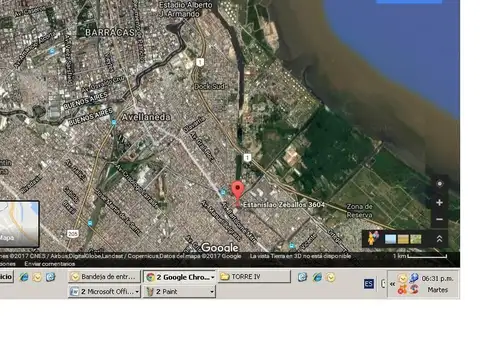Click third quick launch browser icon
Image resolution: width=480 pixels, height=360 pixels.
[50, 277]
